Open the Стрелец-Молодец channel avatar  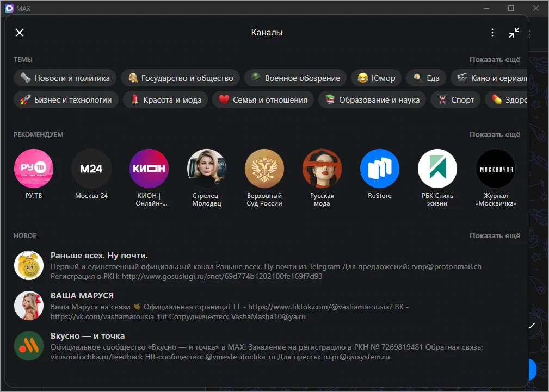point(207,169)
